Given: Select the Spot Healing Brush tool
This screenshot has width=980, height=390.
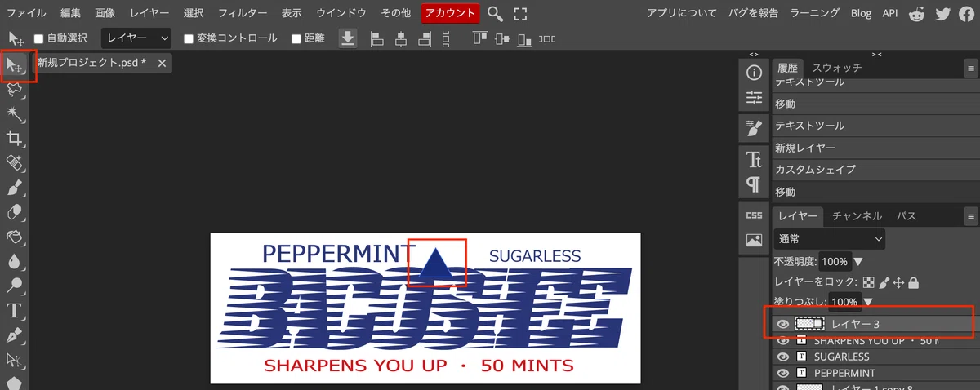Looking at the screenshot, I should (14, 162).
